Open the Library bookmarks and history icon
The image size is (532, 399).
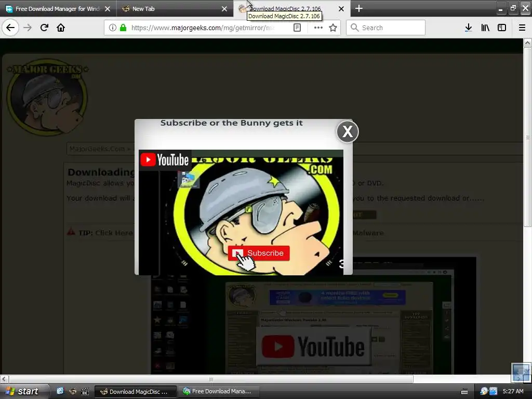pos(485,28)
